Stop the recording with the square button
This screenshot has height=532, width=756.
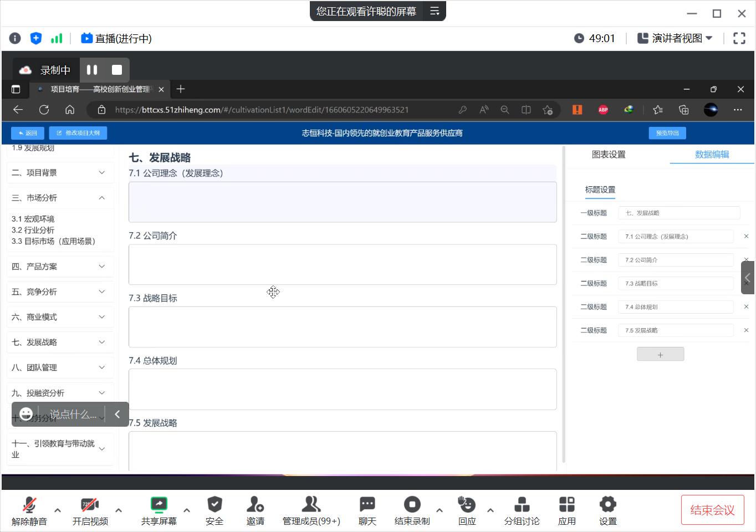(x=117, y=70)
